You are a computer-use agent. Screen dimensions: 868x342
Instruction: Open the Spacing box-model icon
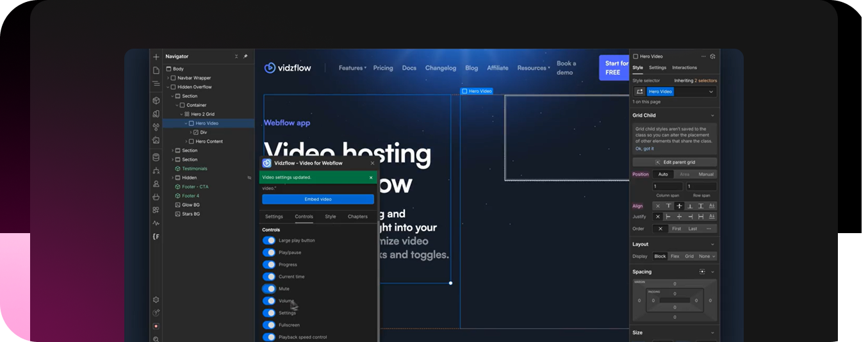703,272
